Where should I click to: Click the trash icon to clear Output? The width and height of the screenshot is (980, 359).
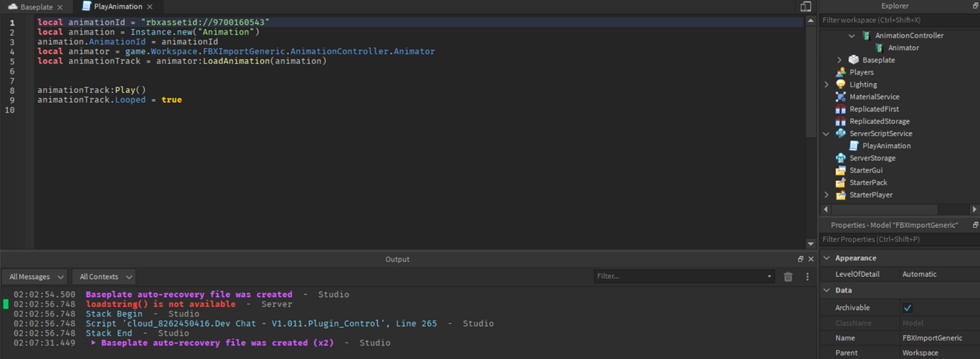[788, 277]
